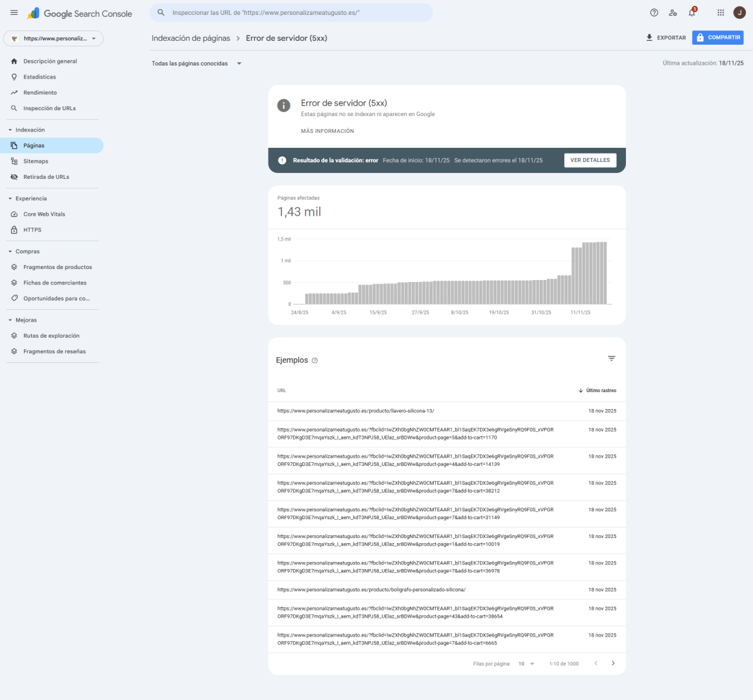Screen dimensions: 753x700
Task: Click the URL inspection search field
Action: tap(292, 13)
